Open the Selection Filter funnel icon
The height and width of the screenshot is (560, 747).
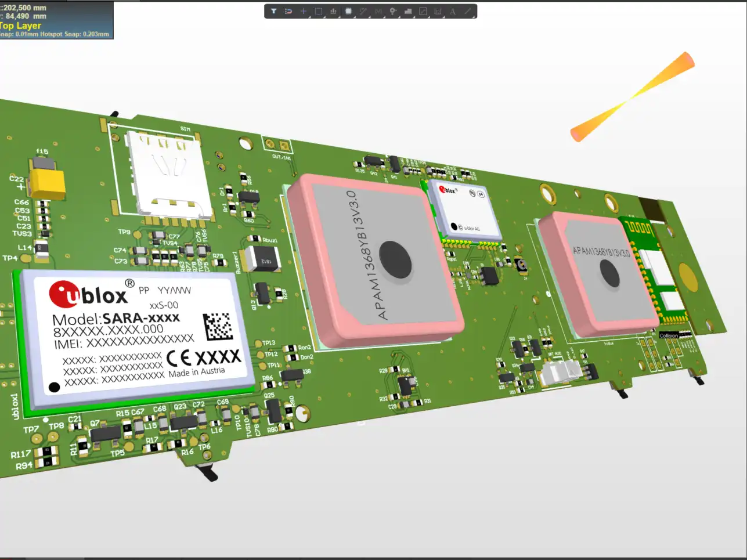click(273, 11)
